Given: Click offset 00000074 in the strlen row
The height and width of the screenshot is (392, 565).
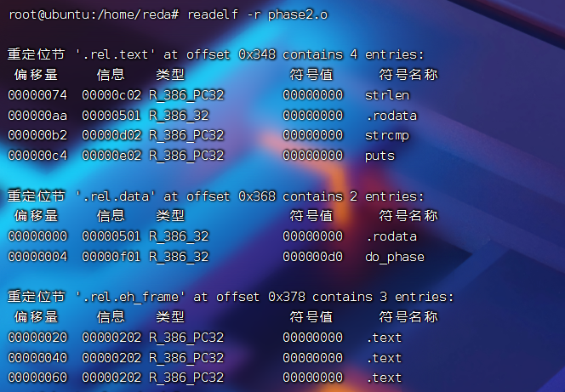Looking at the screenshot, I should [x=37, y=95].
